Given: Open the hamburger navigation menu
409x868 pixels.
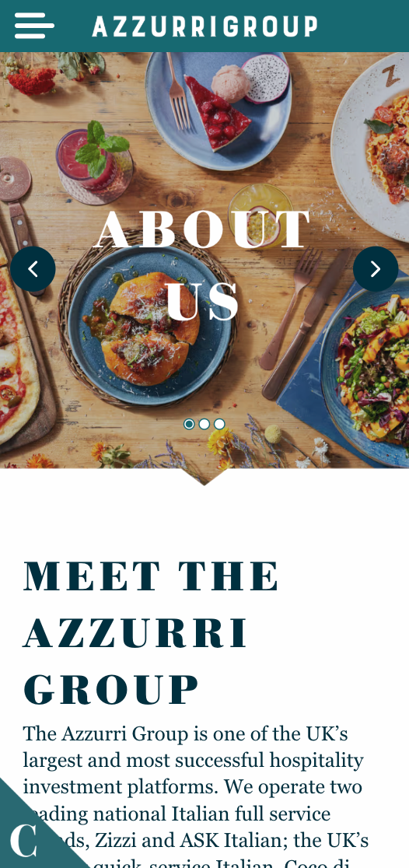Looking at the screenshot, I should (34, 26).
